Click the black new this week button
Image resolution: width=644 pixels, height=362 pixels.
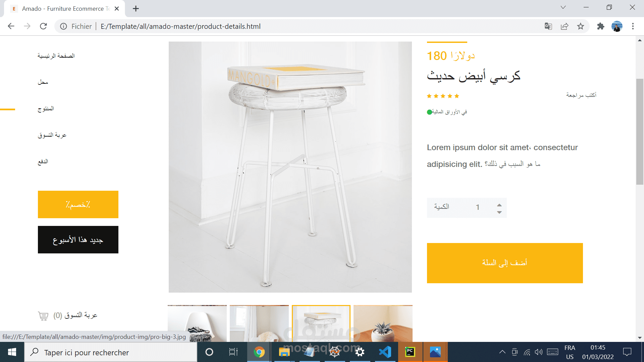click(78, 240)
